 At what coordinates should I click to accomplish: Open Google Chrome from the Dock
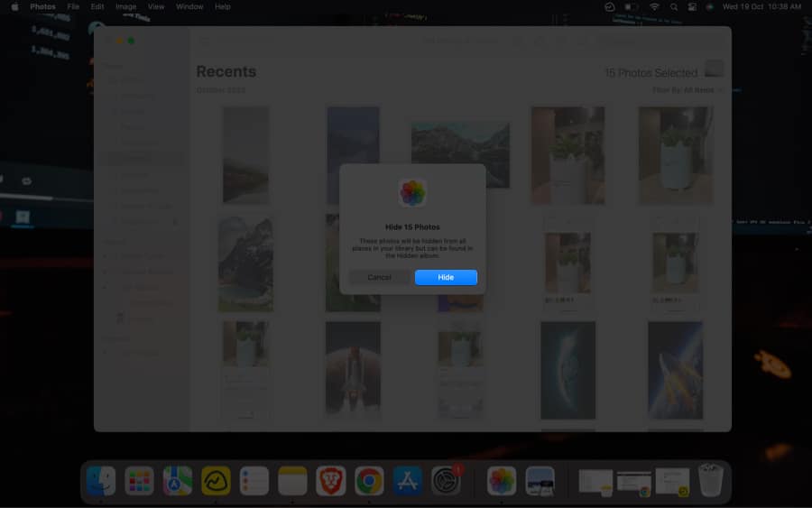369,481
